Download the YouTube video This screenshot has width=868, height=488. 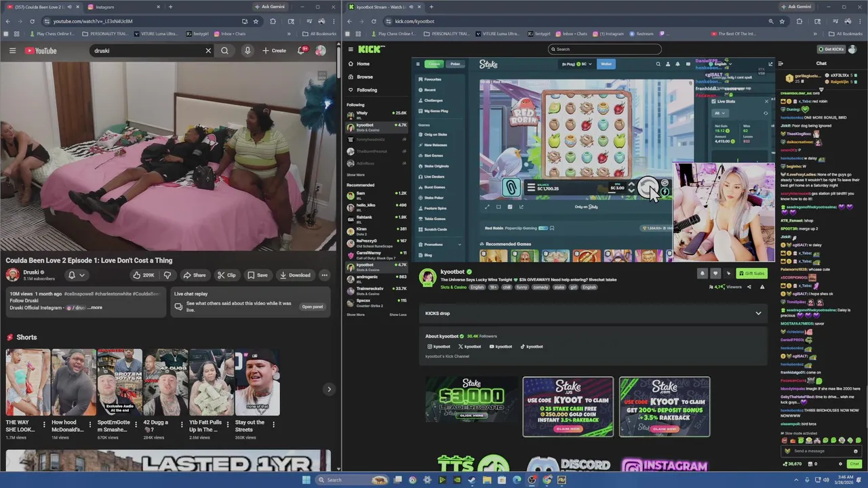point(295,275)
